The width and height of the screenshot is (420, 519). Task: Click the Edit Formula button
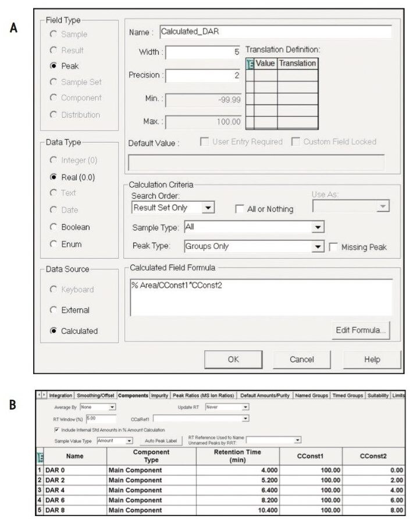click(361, 330)
